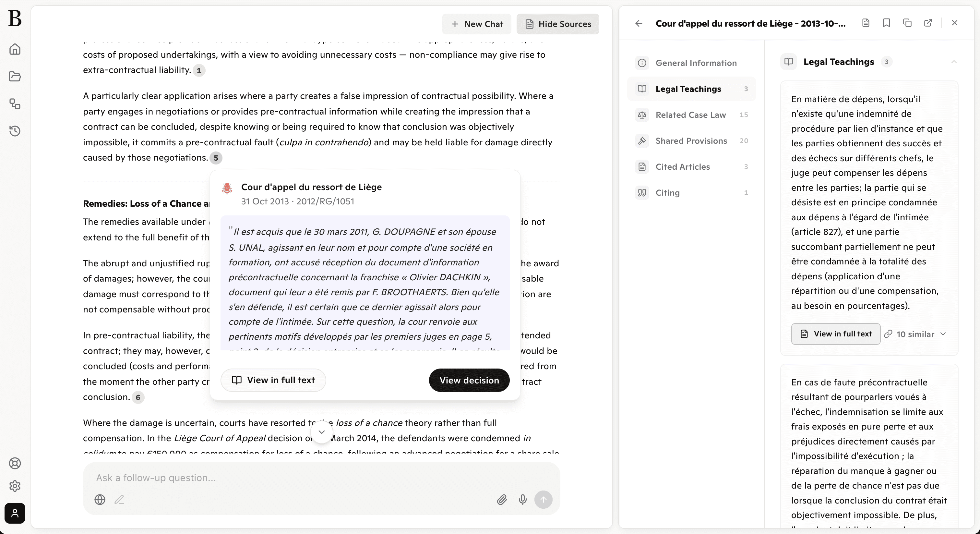
Task: Click the globe icon below input
Action: 100,499
